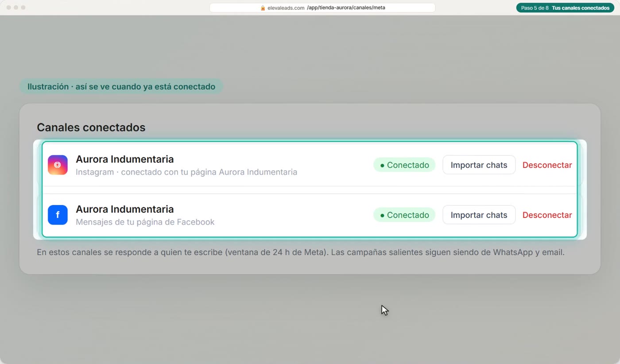Import chats for the Facebook page channel
Image resolution: width=620 pixels, height=364 pixels.
pyautogui.click(x=479, y=215)
